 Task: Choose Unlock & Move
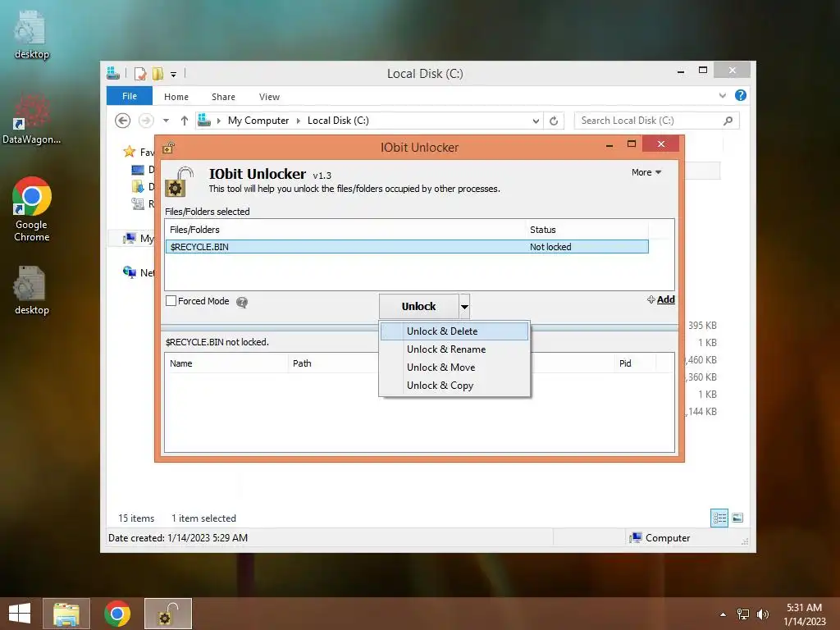click(454, 367)
